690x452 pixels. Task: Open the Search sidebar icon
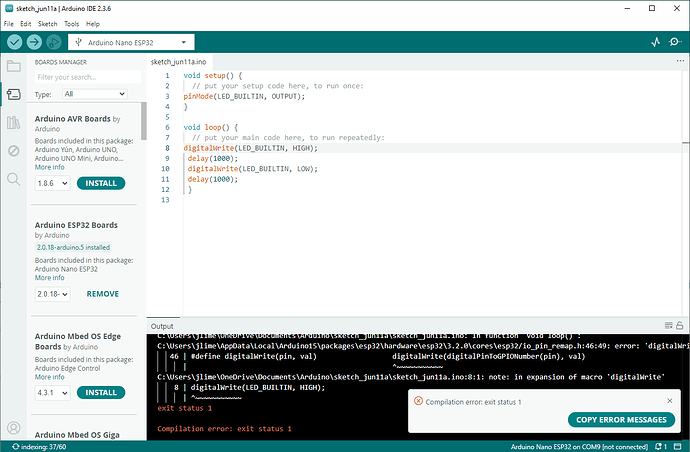coord(14,179)
